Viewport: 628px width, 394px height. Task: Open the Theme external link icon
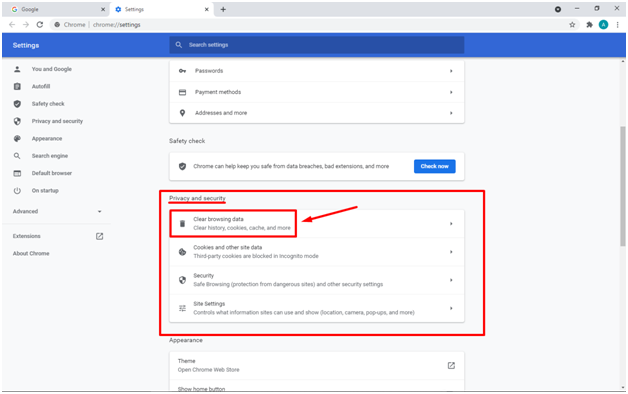(x=451, y=365)
